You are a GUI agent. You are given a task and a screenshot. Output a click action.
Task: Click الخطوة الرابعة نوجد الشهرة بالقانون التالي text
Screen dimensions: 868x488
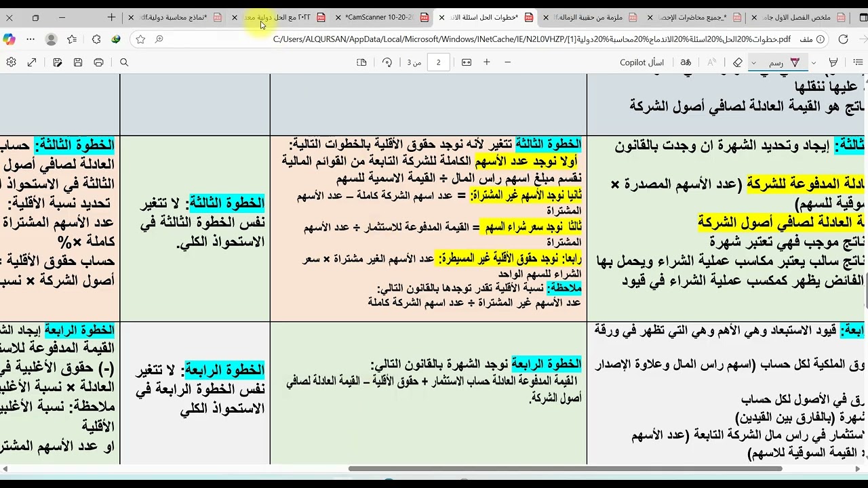click(x=476, y=364)
